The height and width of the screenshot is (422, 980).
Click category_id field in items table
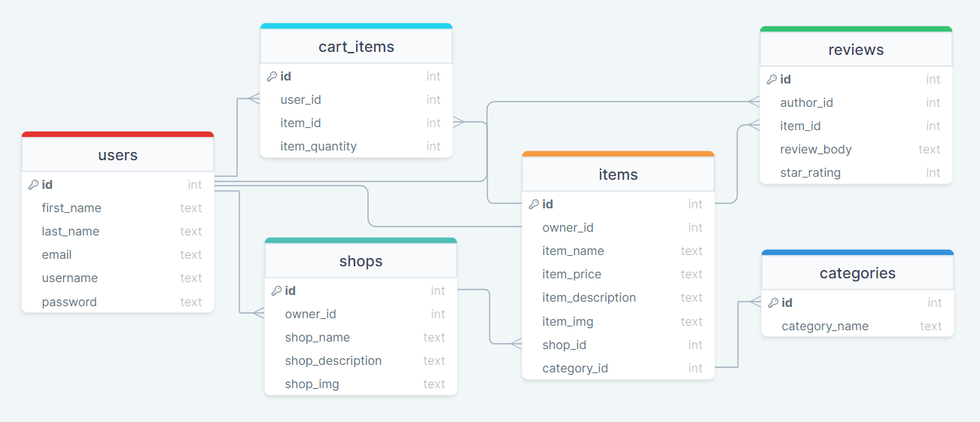click(619, 368)
